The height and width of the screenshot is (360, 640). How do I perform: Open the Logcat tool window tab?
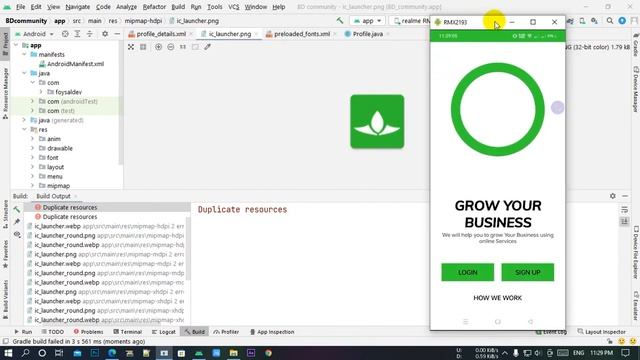coord(164,332)
